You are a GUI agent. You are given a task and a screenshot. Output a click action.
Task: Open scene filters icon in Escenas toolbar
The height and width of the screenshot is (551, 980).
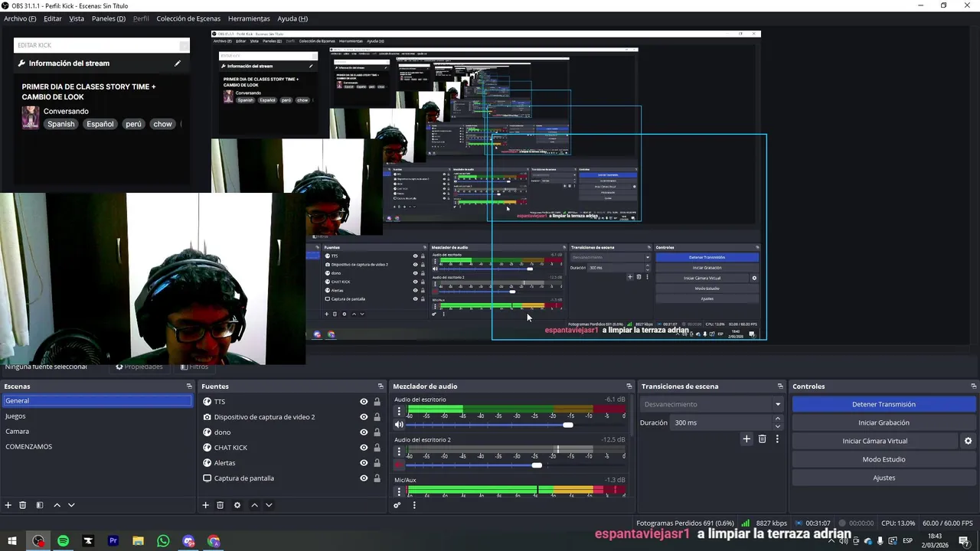click(x=40, y=505)
